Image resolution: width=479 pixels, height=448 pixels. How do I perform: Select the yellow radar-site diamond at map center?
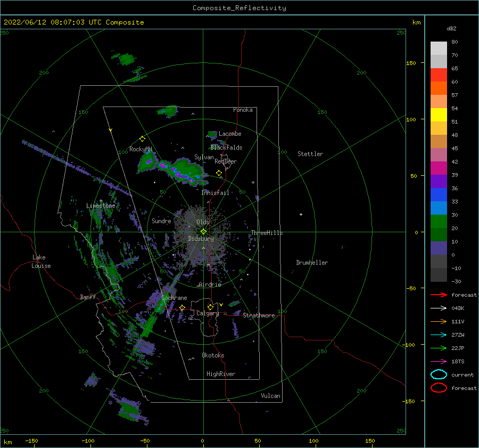click(x=203, y=232)
